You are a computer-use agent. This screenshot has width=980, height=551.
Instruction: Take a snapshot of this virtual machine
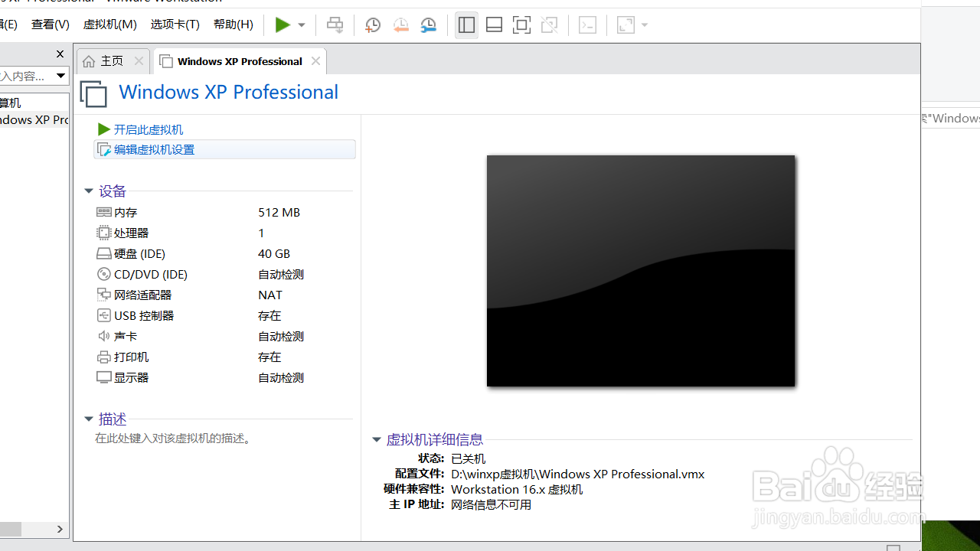(x=373, y=25)
